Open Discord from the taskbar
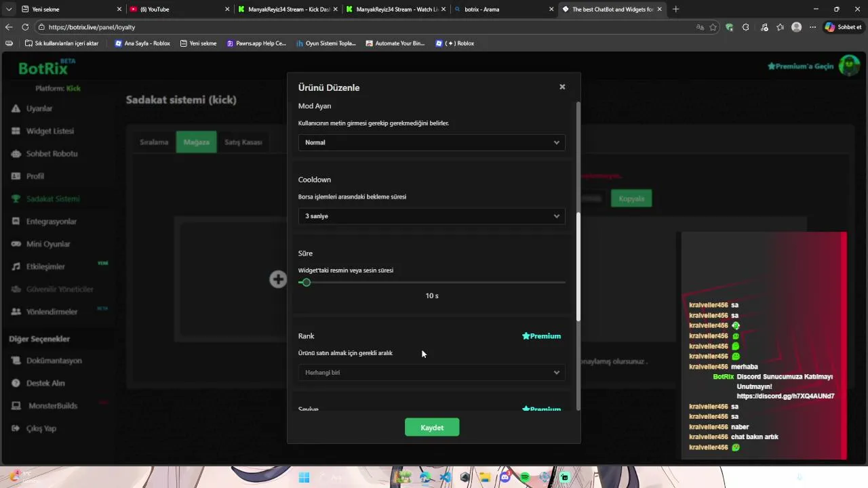The width and height of the screenshot is (868, 488). tap(505, 478)
